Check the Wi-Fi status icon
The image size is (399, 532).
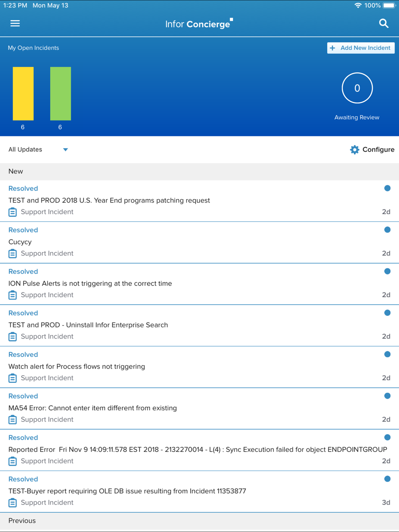tap(358, 5)
